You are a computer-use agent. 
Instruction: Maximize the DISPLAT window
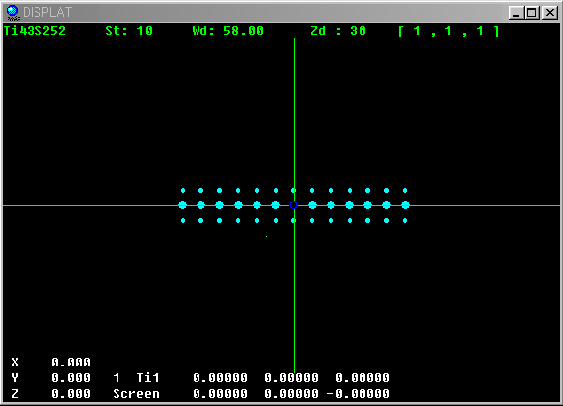click(x=532, y=13)
